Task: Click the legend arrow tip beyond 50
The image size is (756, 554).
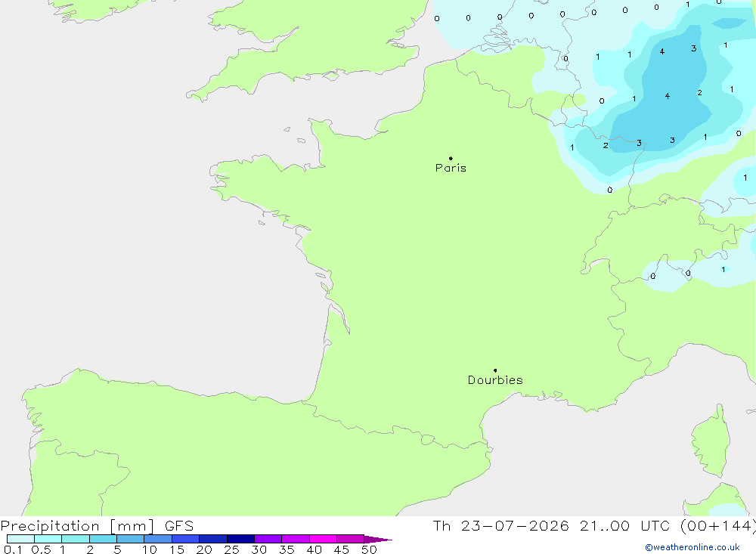Action: 379,539
